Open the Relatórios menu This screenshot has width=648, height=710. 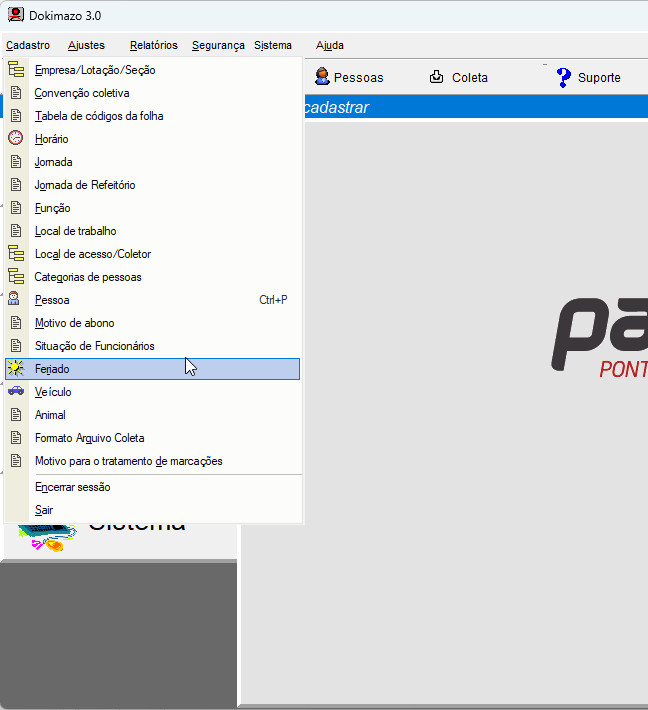[153, 45]
